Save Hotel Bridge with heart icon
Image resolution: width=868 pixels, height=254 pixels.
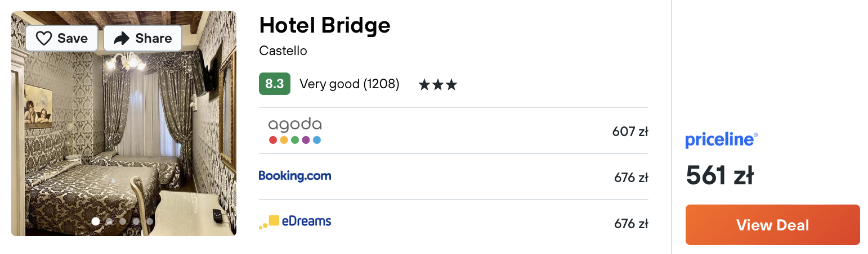(61, 38)
